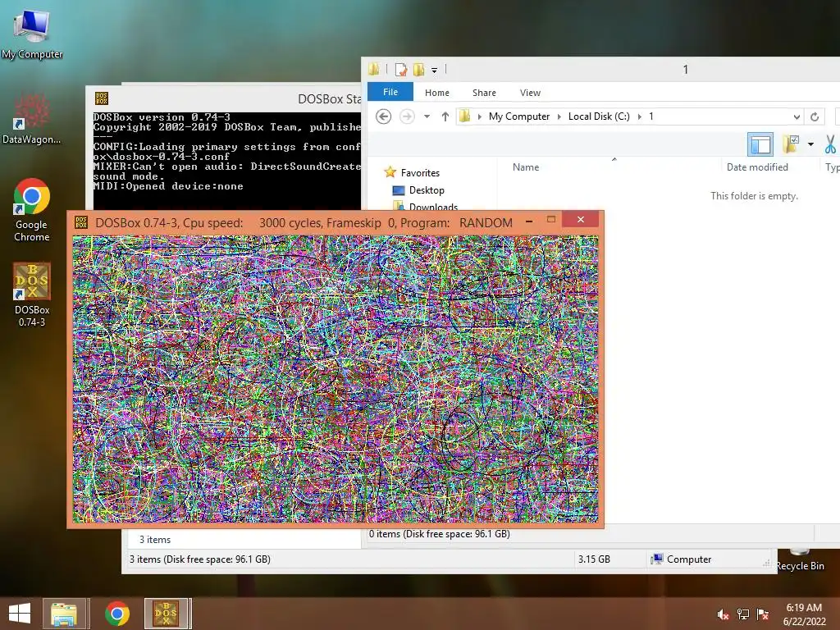The image size is (840, 630).
Task: Open Customize Quick Access Toolbar dropdown
Action: (x=435, y=71)
